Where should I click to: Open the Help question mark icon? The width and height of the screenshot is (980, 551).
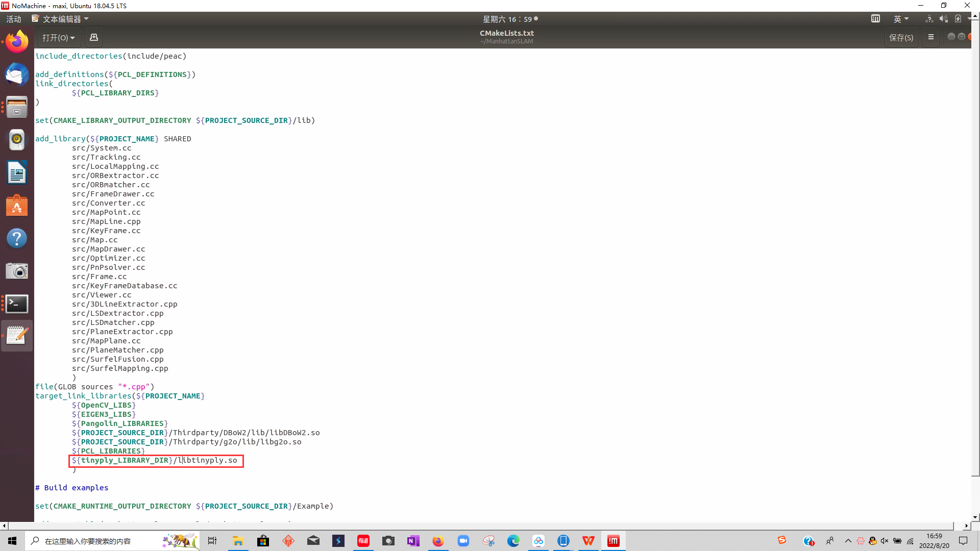(x=17, y=238)
